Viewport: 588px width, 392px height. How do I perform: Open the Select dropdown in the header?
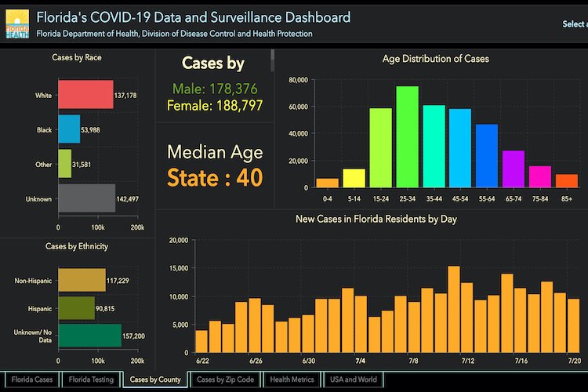pos(574,24)
